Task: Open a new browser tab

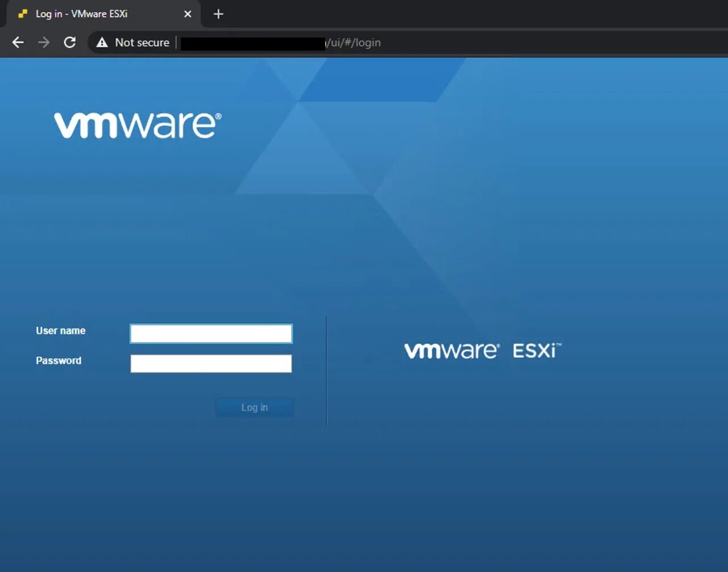Action: click(218, 14)
